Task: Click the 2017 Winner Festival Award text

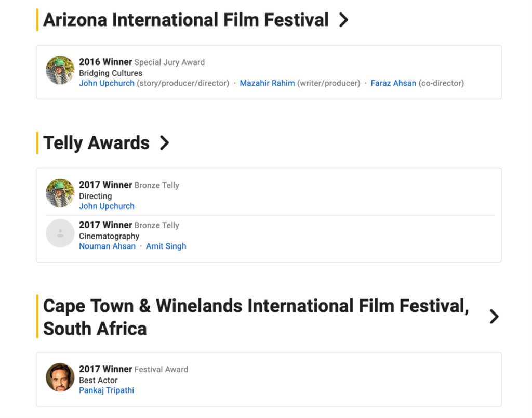Action: (x=133, y=369)
